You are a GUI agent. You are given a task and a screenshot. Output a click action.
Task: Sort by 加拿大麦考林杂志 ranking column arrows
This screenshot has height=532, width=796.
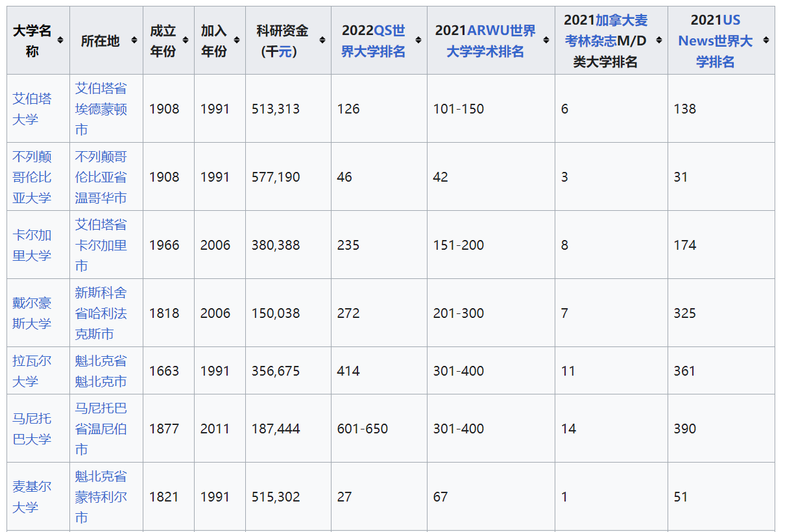click(659, 40)
